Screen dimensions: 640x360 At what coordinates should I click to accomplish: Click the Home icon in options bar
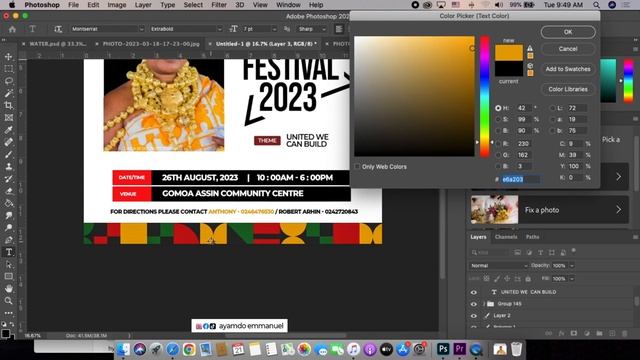click(13, 29)
